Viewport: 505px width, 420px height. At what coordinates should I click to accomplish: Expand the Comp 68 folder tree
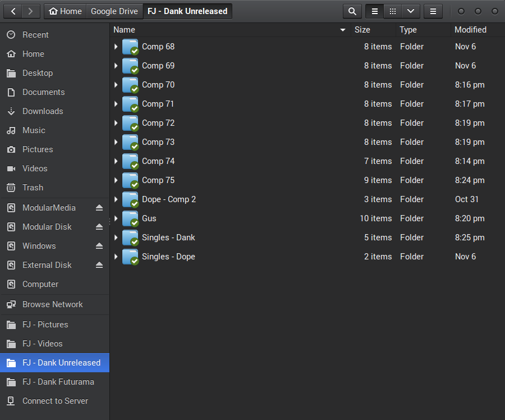point(116,47)
